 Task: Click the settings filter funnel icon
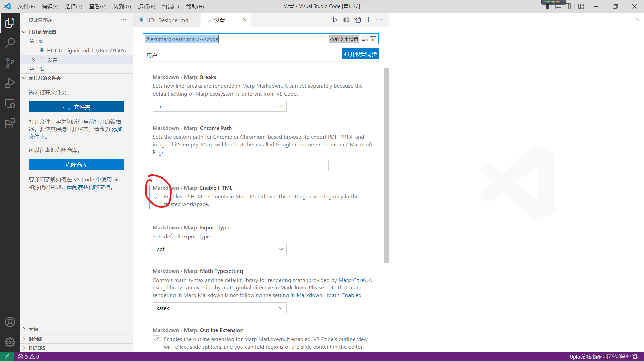click(x=373, y=39)
